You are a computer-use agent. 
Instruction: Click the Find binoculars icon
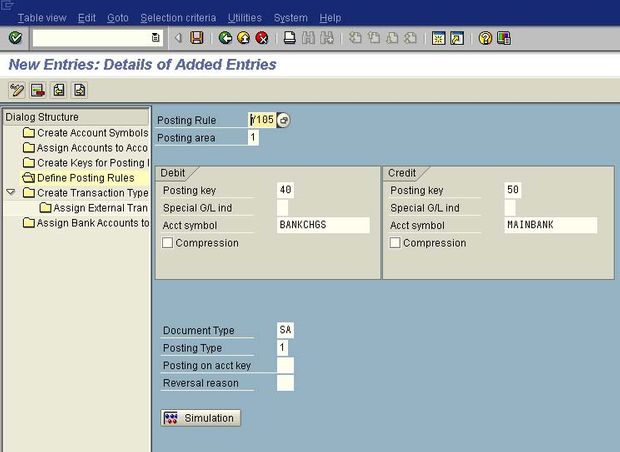(308, 38)
